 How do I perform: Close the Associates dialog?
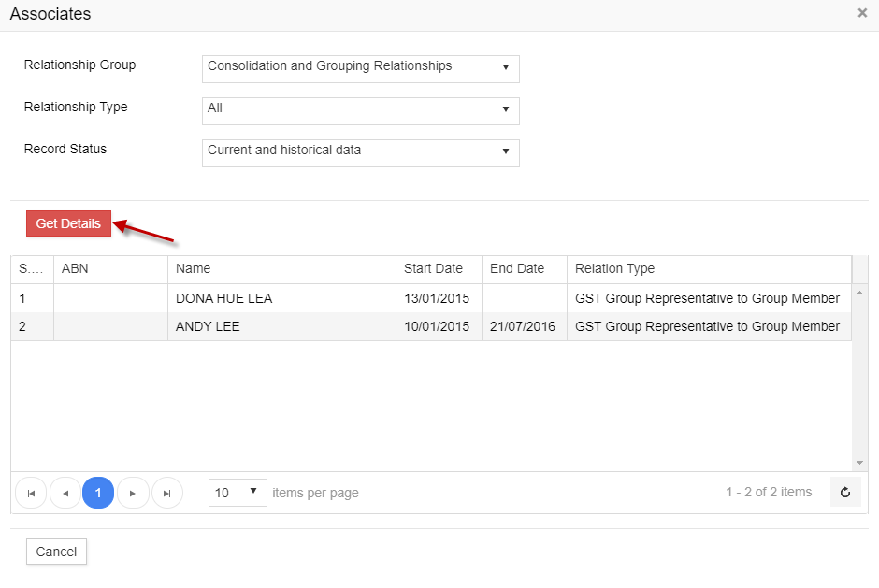(x=862, y=13)
